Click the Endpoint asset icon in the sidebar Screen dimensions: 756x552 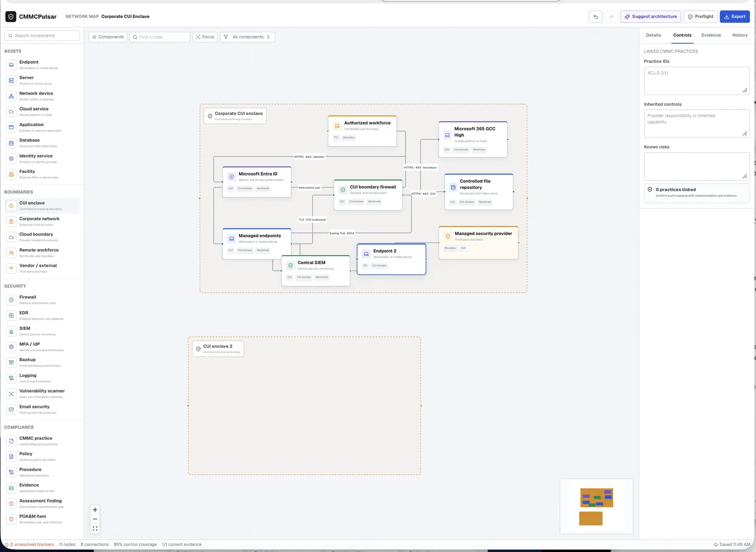[11, 65]
